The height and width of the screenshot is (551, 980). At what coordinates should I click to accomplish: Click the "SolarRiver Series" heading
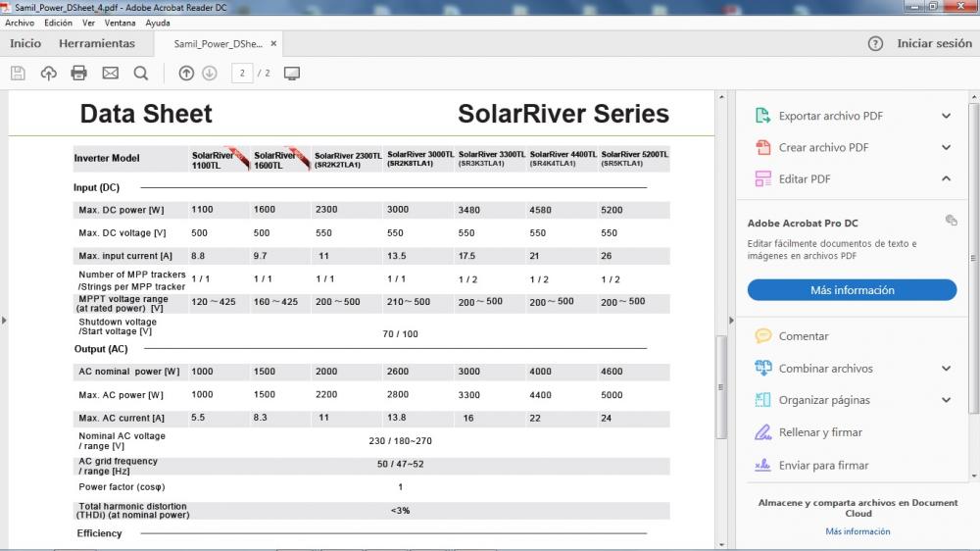tap(563, 114)
